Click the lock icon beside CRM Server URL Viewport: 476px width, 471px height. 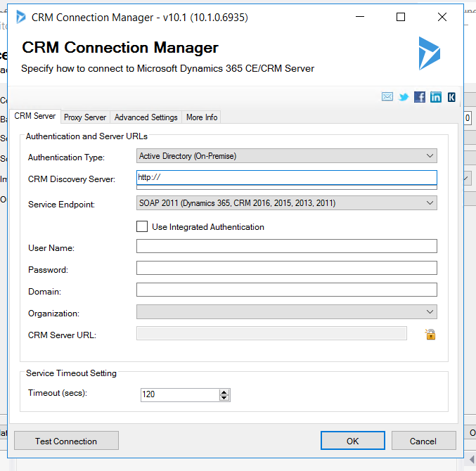coord(430,334)
